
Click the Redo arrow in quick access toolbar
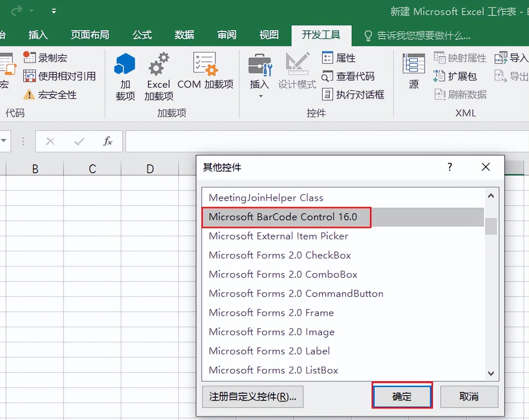tap(16, 11)
